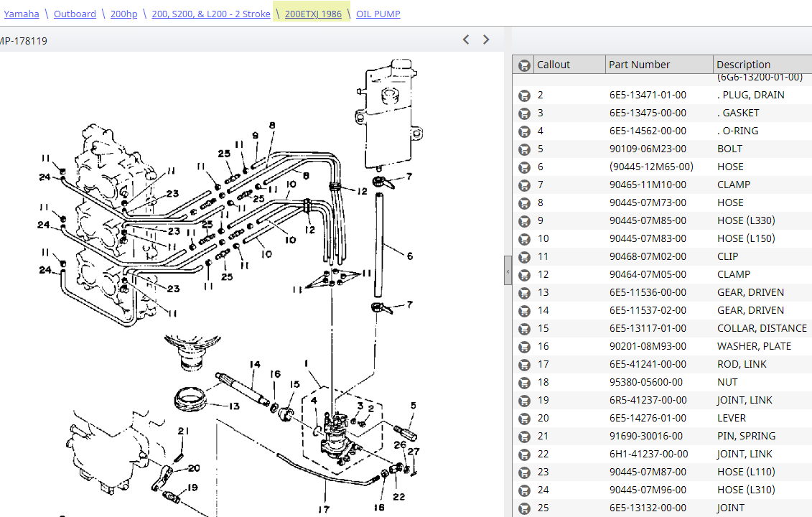Add BOLT 90109-06M23-00 to cart
The image size is (812, 517).
(524, 149)
